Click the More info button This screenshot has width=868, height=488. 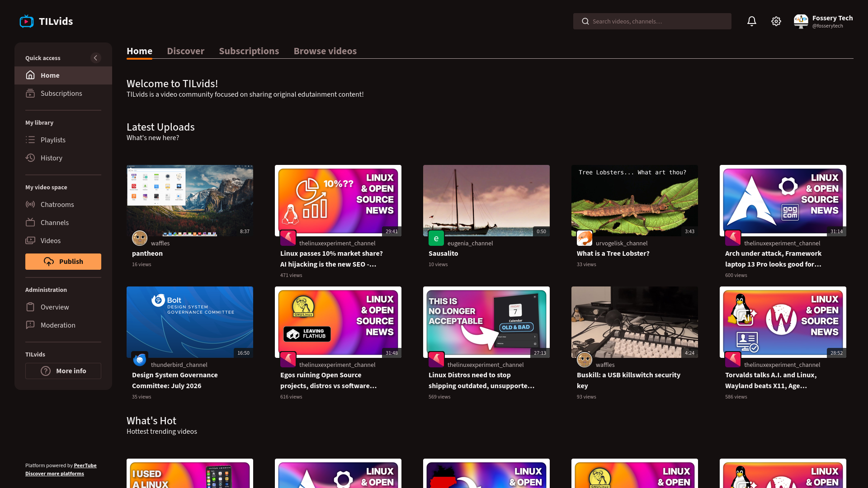[63, 371]
